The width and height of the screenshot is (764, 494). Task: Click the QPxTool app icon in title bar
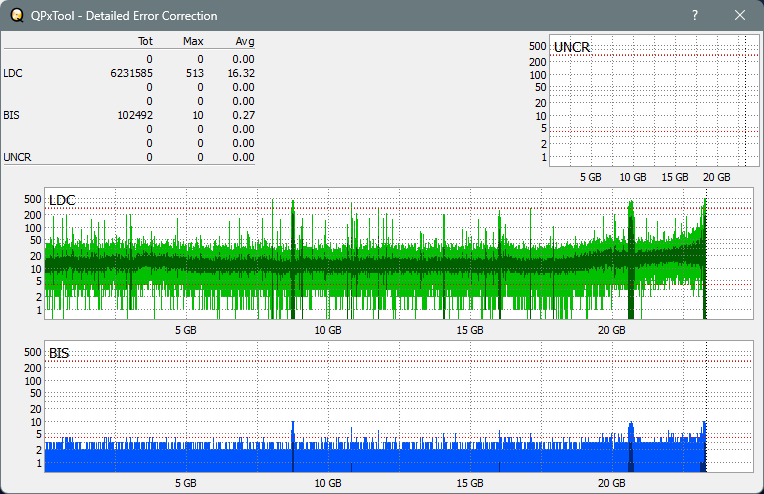15,16
